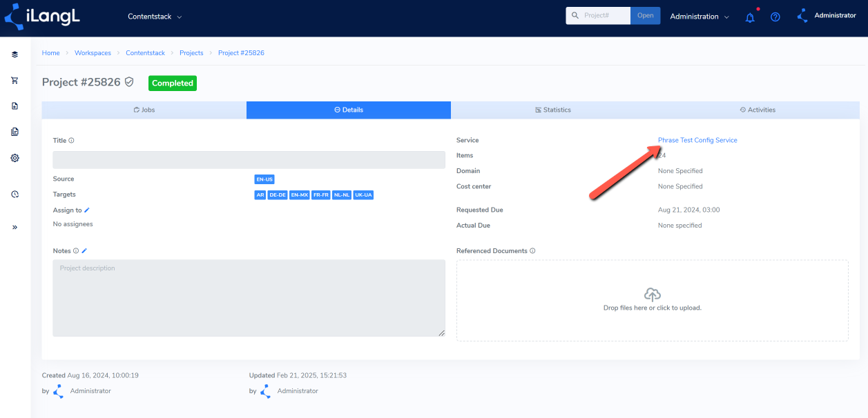Select the Details tab

click(349, 110)
